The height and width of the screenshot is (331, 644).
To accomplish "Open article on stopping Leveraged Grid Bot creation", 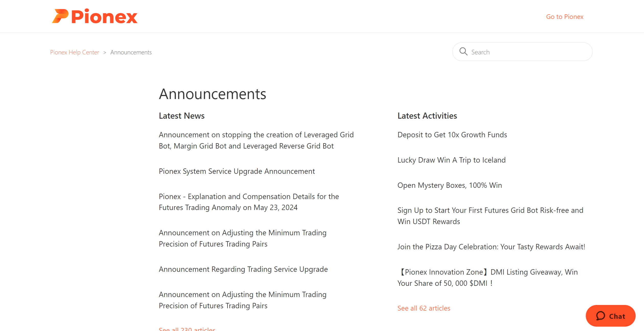I will tap(256, 140).
